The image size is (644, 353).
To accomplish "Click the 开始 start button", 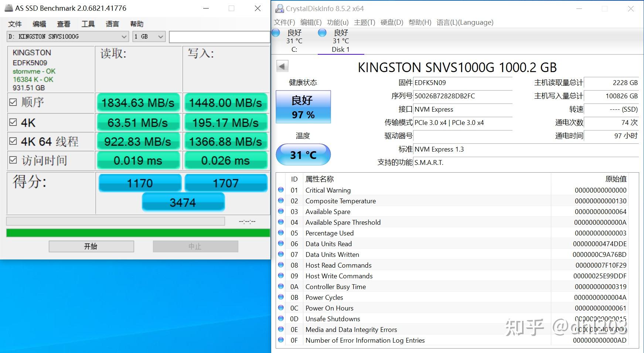I will click(x=91, y=246).
